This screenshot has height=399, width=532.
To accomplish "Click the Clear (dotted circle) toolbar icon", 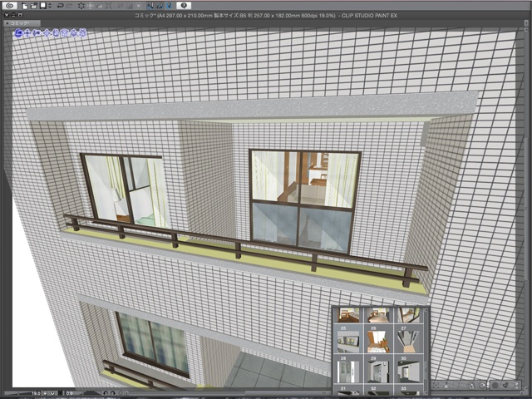I will point(81,6).
